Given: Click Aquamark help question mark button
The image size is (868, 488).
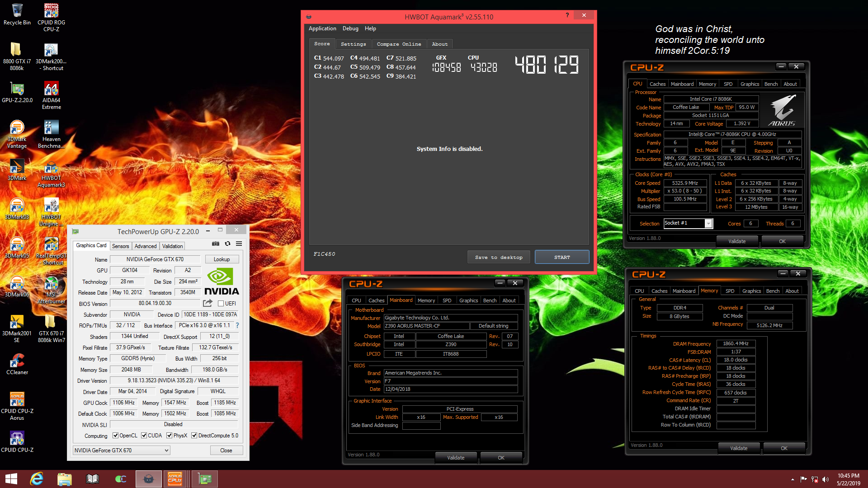Looking at the screenshot, I should pos(567,15).
